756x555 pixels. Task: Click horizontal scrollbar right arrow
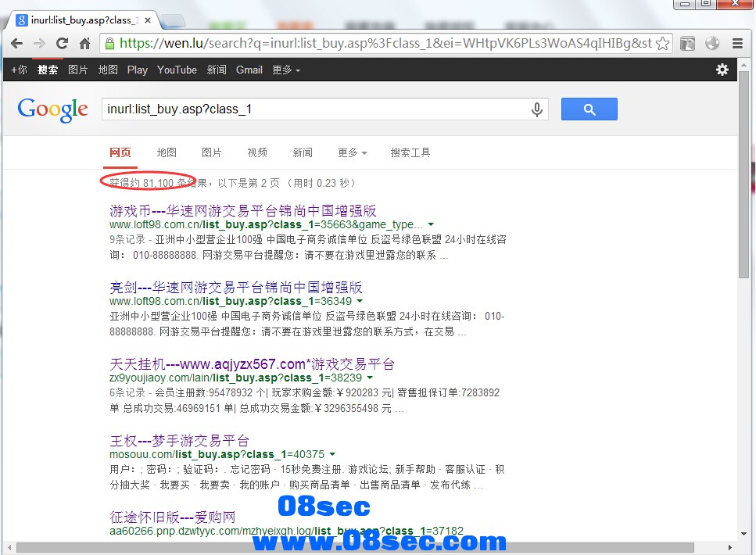pyautogui.click(x=730, y=548)
